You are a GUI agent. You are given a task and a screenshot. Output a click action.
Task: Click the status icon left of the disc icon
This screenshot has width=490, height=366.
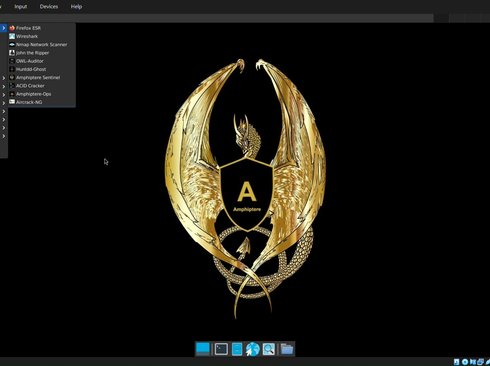pos(457,362)
